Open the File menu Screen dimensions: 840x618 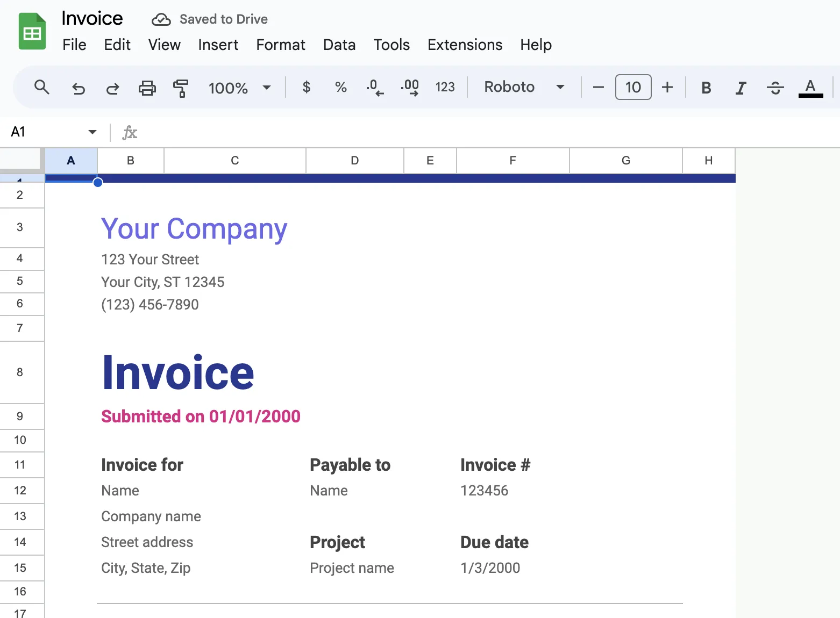click(x=74, y=45)
